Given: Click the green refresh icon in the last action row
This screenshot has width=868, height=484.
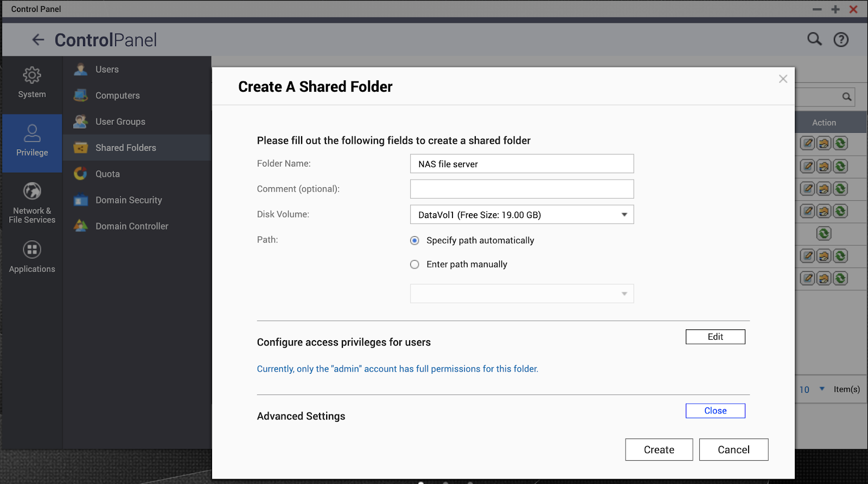Looking at the screenshot, I should (x=840, y=278).
